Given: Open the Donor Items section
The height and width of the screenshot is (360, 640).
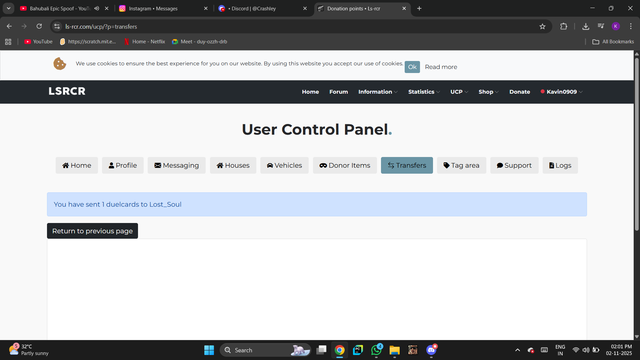Looking at the screenshot, I should 345,165.
